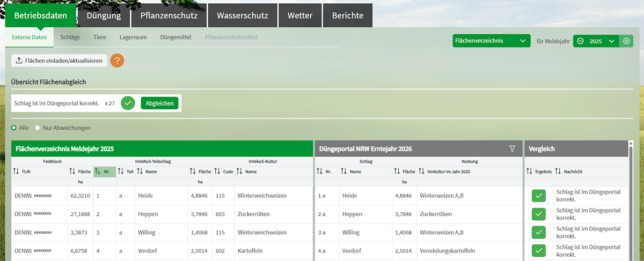Switch to the Wasserschutz main tab
Viewport: 644px width, 261px height.
[243, 16]
